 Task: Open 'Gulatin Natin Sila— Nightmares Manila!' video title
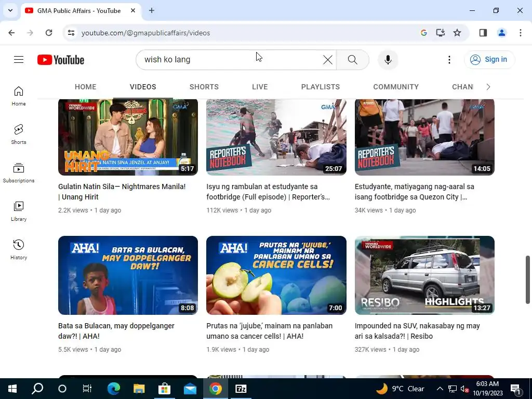[122, 192]
